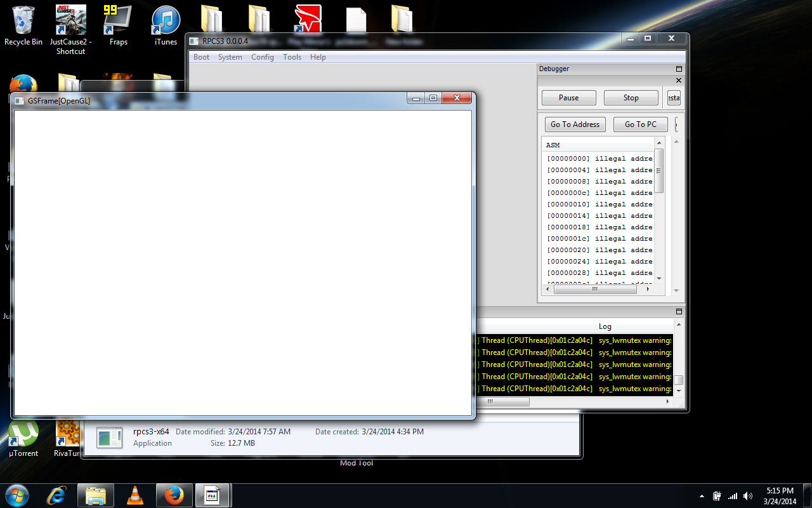Close the Debugger panel with the X
The width and height of the screenshot is (812, 508).
click(x=679, y=81)
